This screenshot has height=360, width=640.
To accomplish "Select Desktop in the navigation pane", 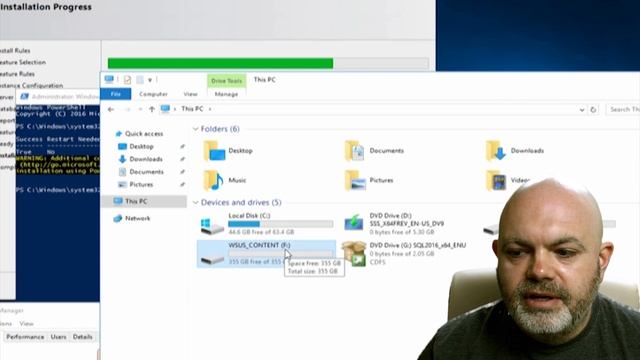I will pos(141,146).
